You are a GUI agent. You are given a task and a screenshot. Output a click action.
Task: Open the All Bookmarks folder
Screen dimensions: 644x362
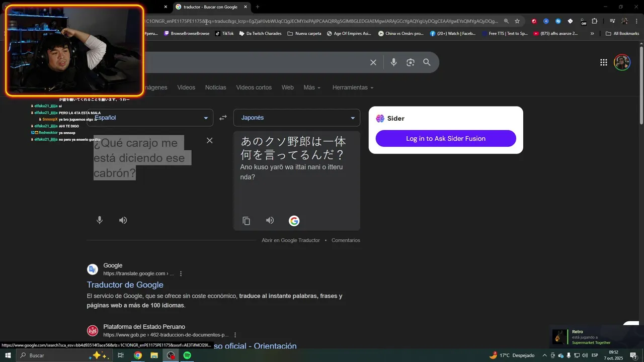(x=622, y=34)
